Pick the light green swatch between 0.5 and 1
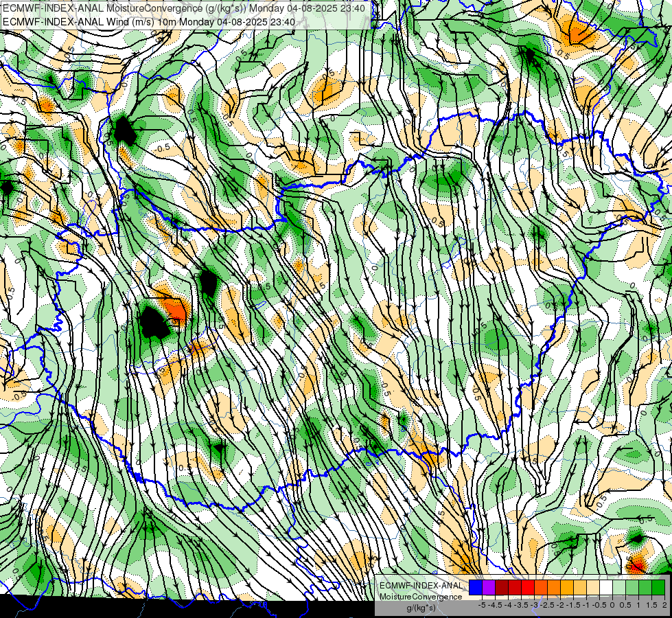This screenshot has width=672, height=618. tap(632, 588)
